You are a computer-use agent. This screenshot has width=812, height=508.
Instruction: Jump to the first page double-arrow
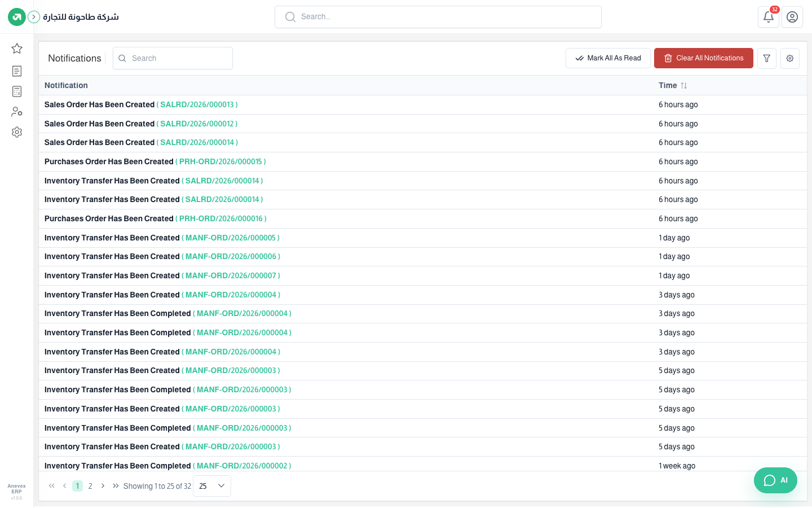coord(52,486)
